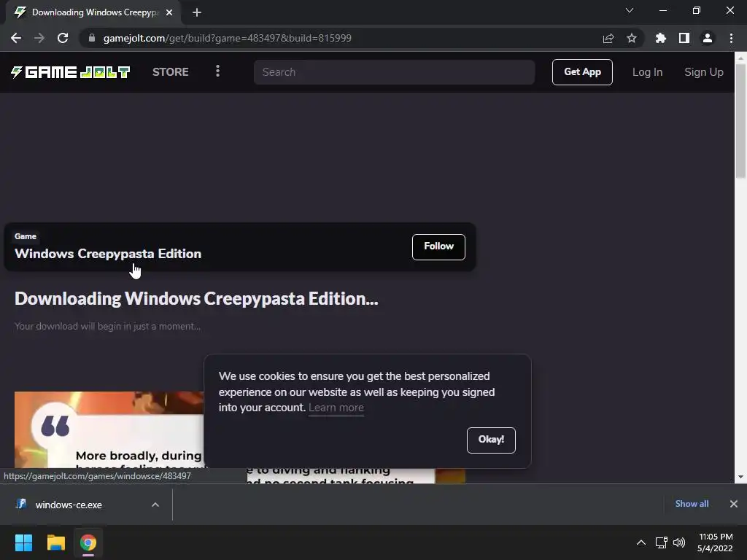747x560 pixels.
Task: Open the cookie Learn more link
Action: 336,408
